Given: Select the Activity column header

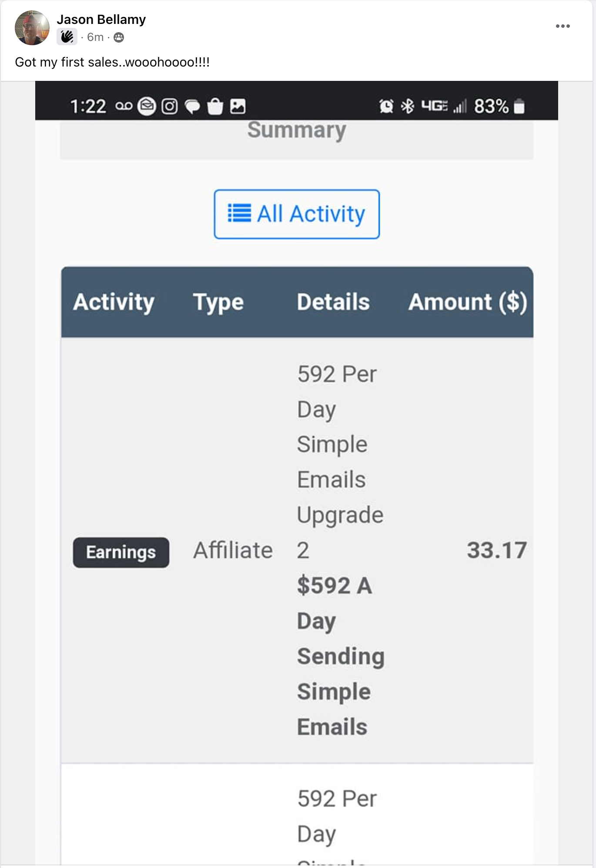Looking at the screenshot, I should (x=114, y=302).
